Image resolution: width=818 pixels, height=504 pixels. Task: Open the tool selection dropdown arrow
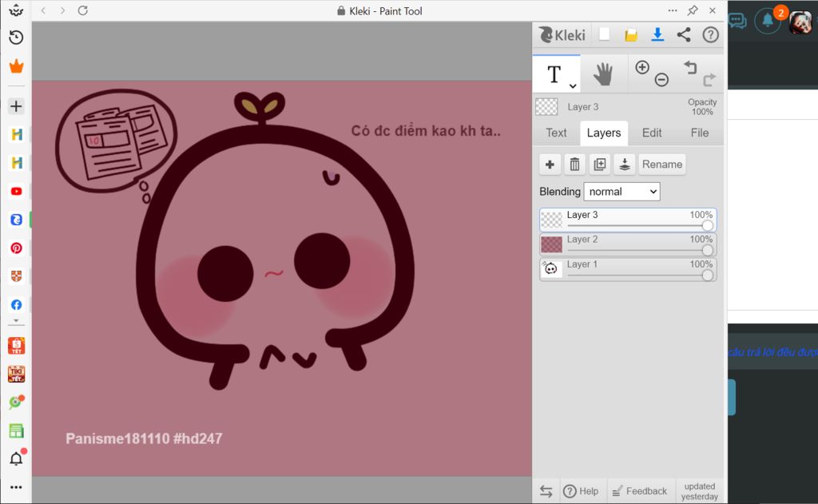click(x=573, y=86)
